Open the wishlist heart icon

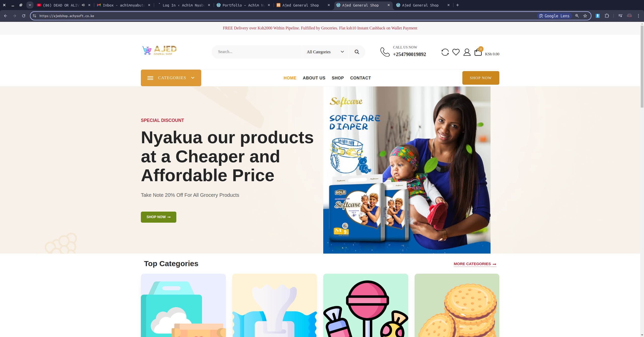coord(456,52)
